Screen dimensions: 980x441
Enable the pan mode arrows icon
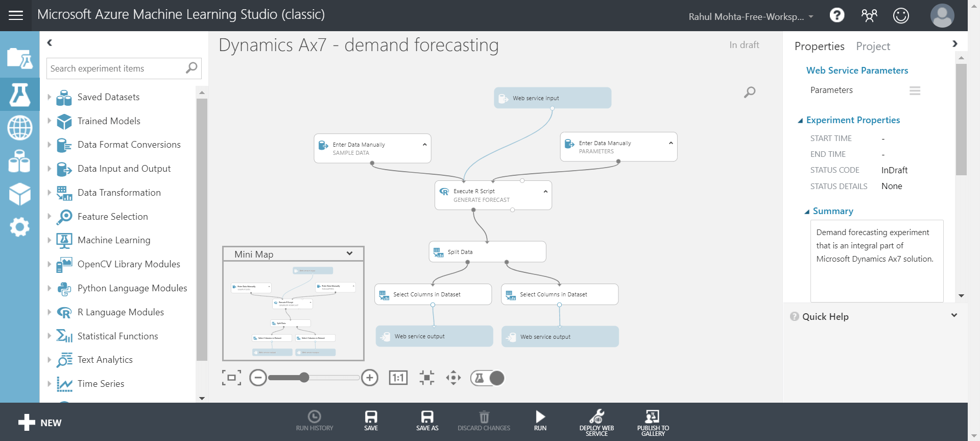453,378
